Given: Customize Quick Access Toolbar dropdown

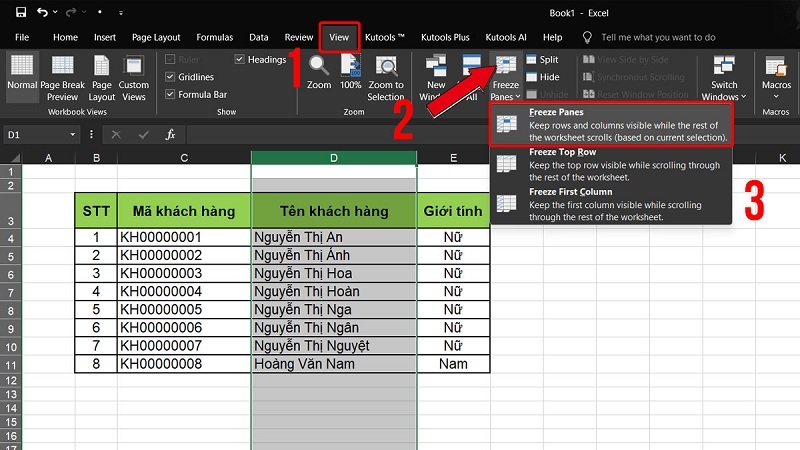Looking at the screenshot, I should [x=121, y=13].
